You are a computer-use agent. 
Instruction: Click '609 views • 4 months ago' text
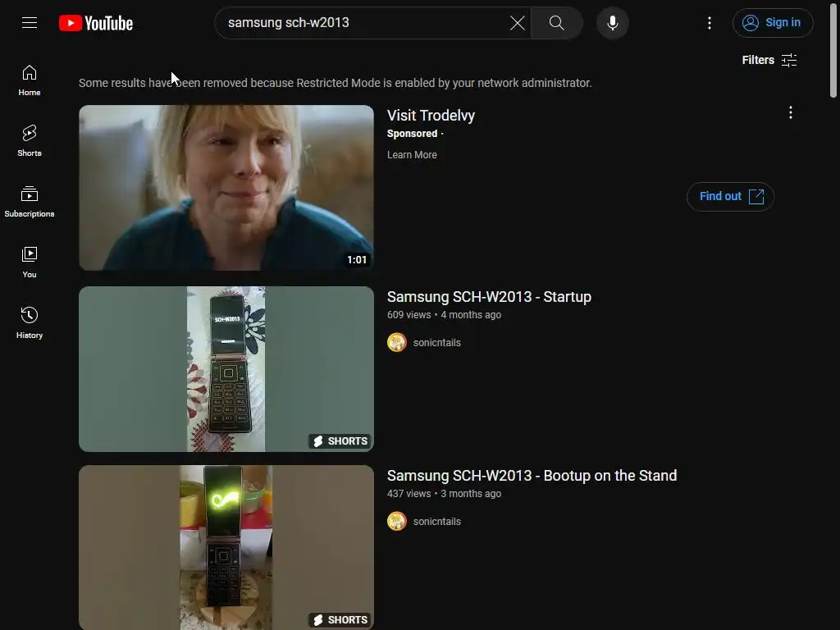(x=444, y=315)
